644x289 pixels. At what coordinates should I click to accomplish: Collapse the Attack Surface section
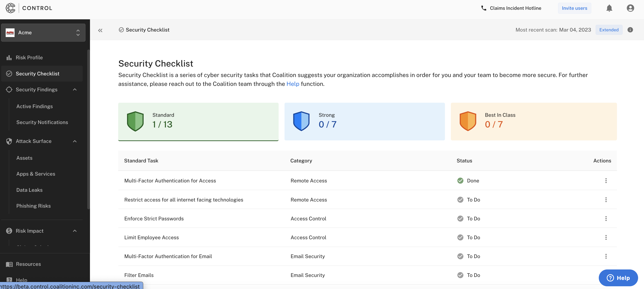(75, 141)
